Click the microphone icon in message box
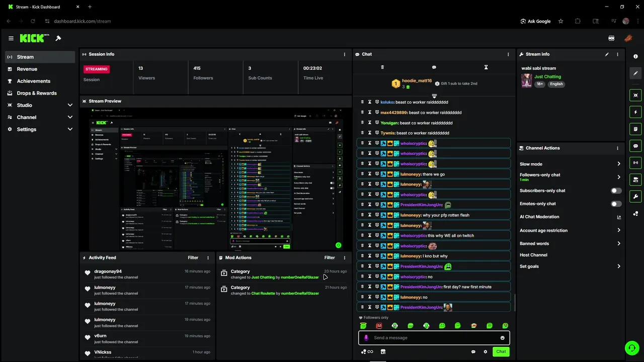 366,338
